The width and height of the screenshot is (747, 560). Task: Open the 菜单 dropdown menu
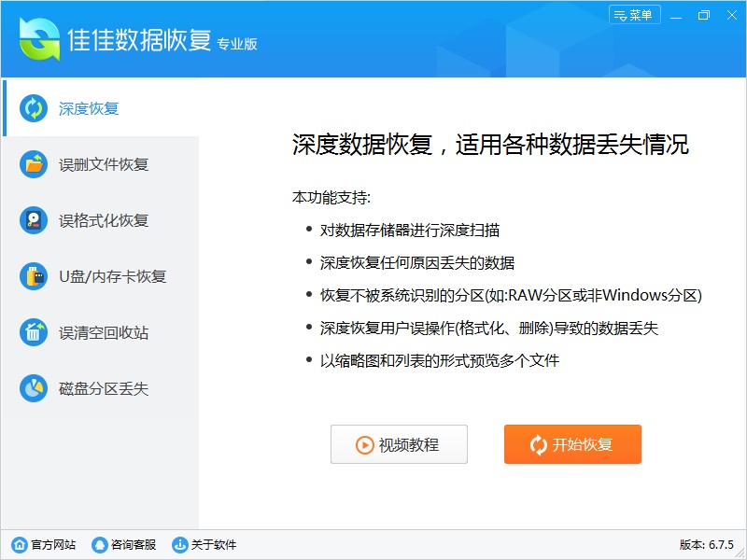[x=635, y=15]
